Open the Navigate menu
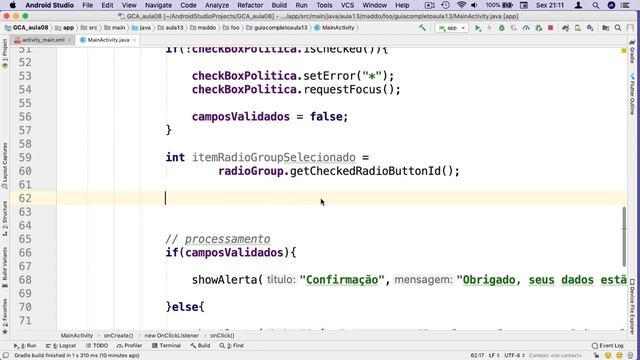640x360 pixels. (x=158, y=5)
